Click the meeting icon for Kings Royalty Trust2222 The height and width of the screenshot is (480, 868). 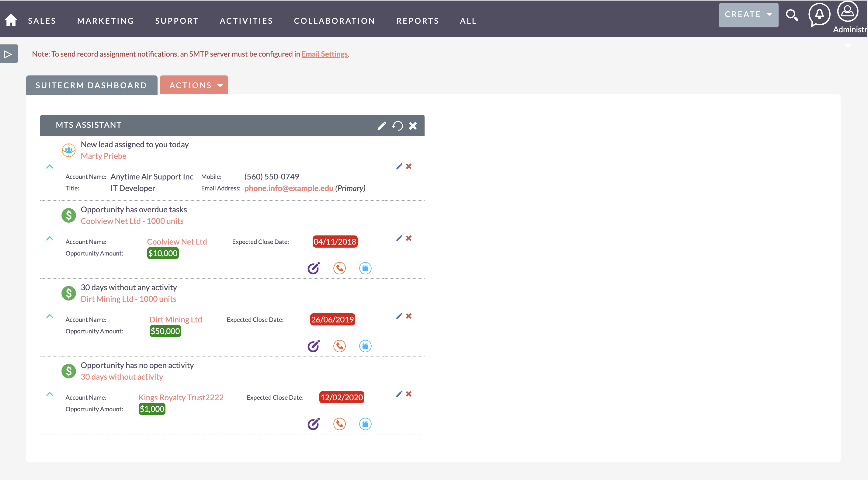coord(366,424)
